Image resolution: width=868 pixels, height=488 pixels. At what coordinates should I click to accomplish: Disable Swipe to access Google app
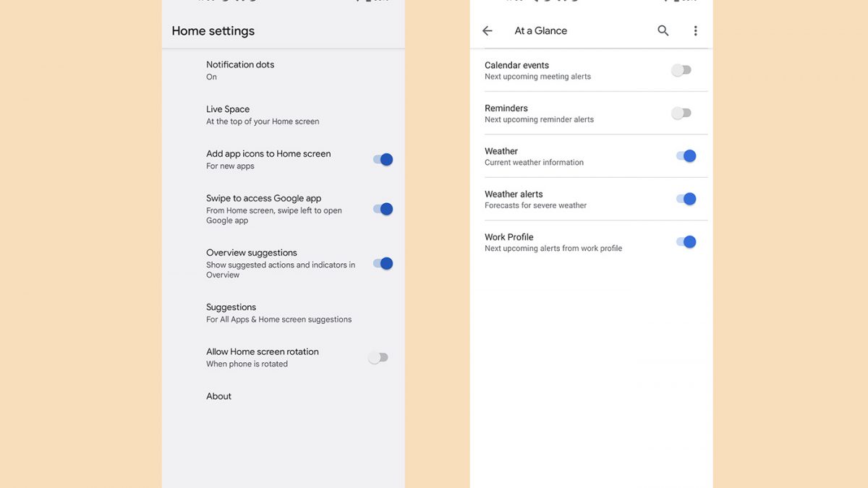click(x=383, y=209)
